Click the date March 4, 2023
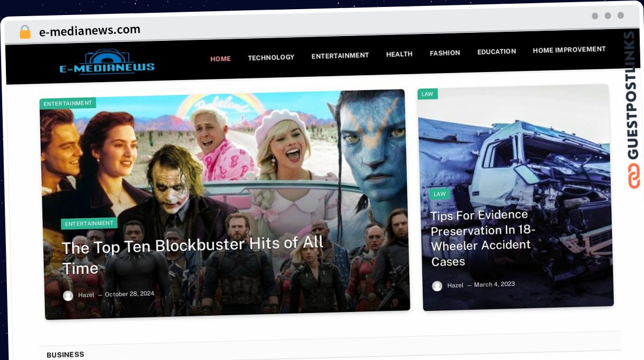 [494, 284]
